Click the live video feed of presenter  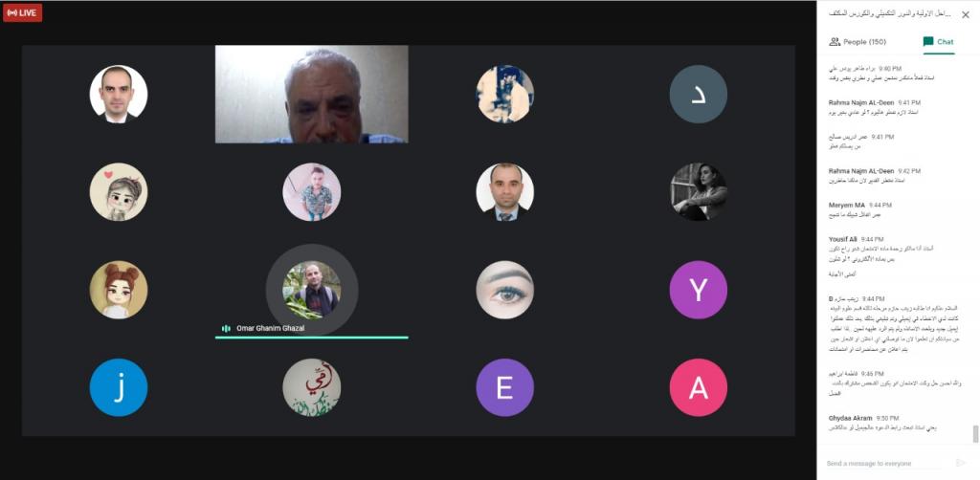(x=312, y=95)
